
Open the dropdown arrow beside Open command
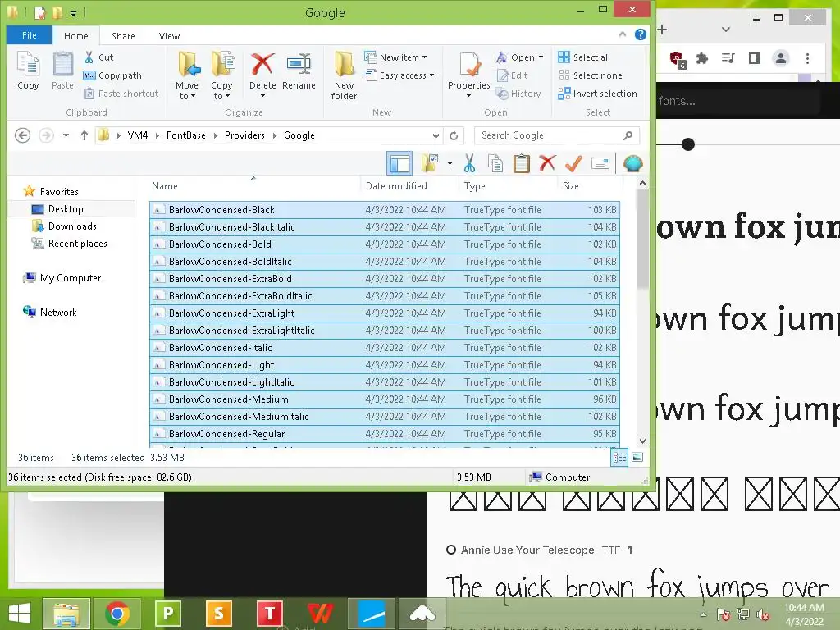[541, 57]
